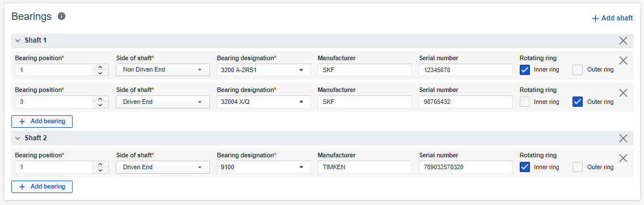The width and height of the screenshot is (644, 205).
Task: Remove Shaft 1 using its X icon
Action: click(x=623, y=41)
